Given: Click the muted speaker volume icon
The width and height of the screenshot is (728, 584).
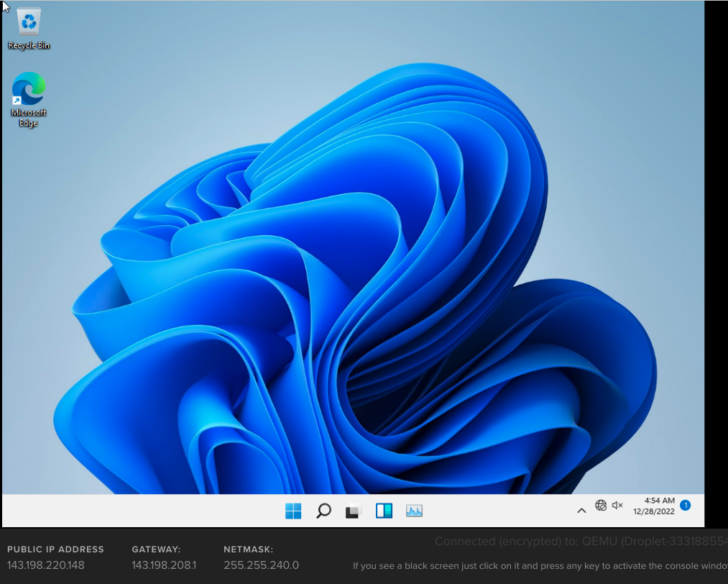Looking at the screenshot, I should point(617,505).
